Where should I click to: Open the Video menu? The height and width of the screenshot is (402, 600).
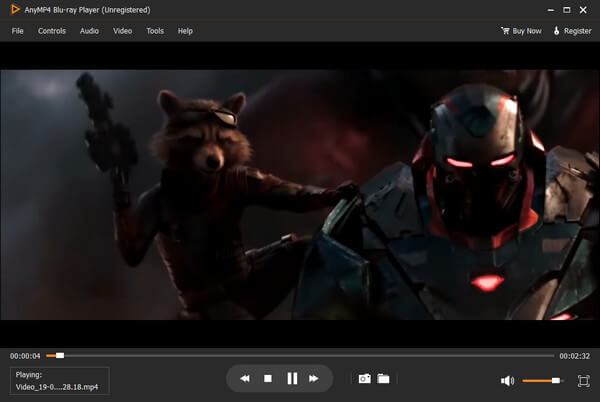122,31
